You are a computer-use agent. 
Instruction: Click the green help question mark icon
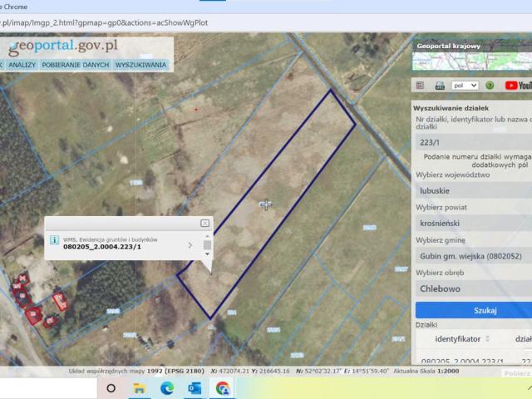coord(490,85)
